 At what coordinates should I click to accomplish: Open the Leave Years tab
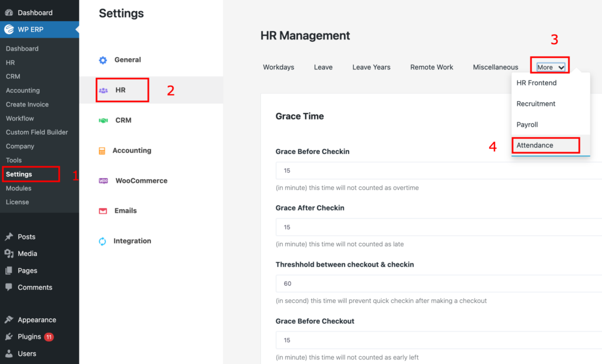point(372,67)
